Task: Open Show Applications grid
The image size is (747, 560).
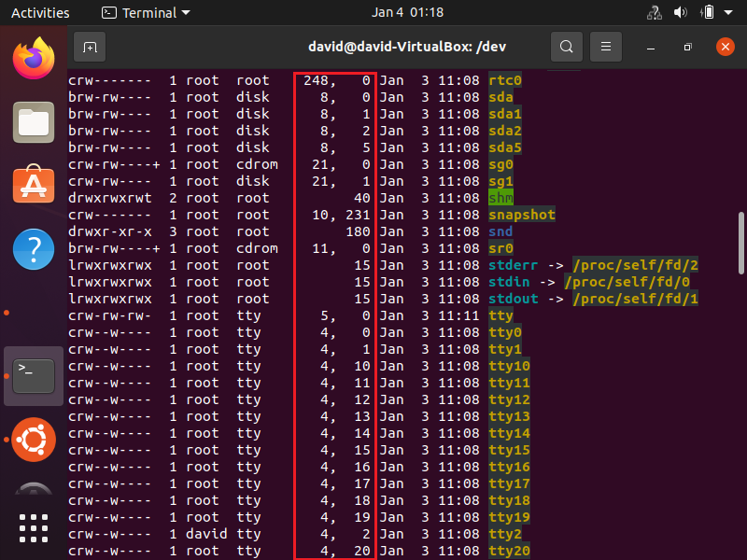Action: 34,528
